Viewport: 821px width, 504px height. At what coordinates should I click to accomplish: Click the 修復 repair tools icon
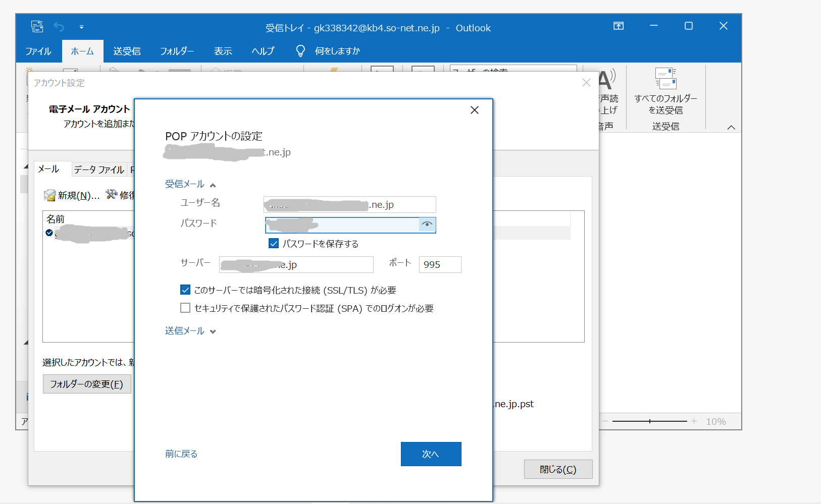pyautogui.click(x=111, y=194)
